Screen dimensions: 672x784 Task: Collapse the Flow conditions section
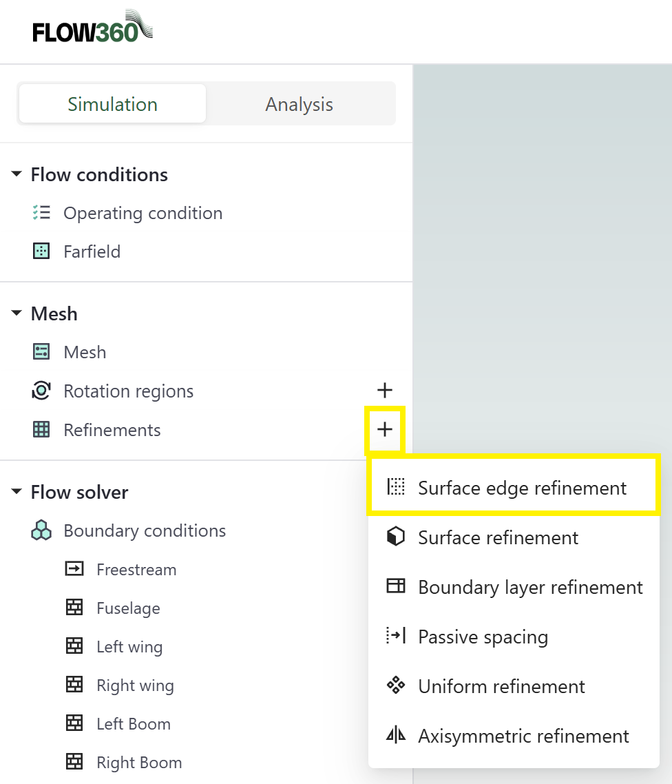[x=17, y=174]
